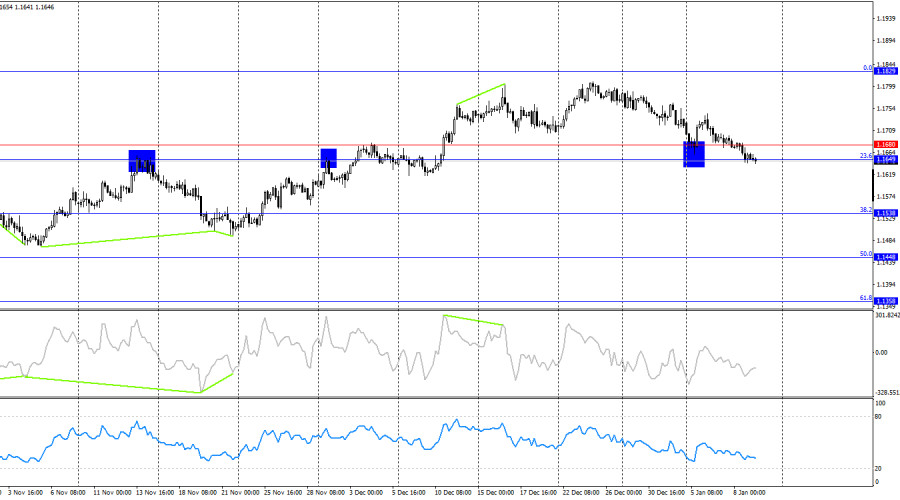Click the 30 Dec 16:00 time label
Image resolution: width=900 pixels, height=500 pixels.
(x=667, y=493)
